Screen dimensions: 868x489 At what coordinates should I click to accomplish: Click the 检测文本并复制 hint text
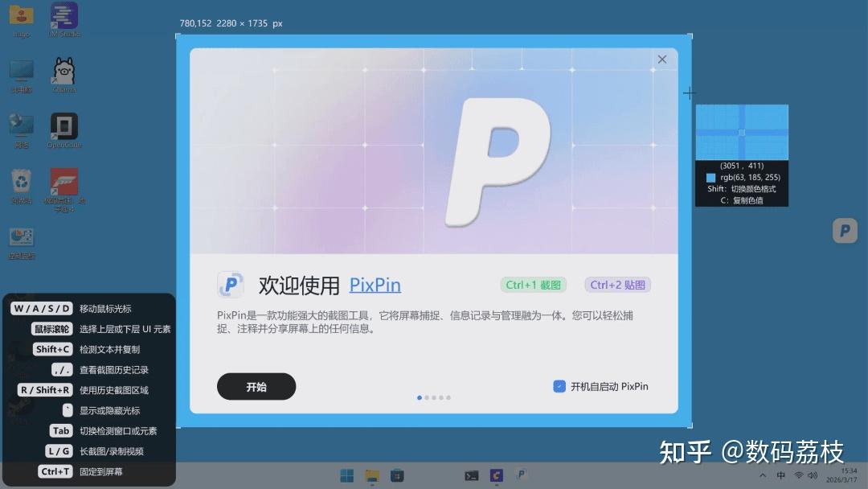pyautogui.click(x=109, y=349)
